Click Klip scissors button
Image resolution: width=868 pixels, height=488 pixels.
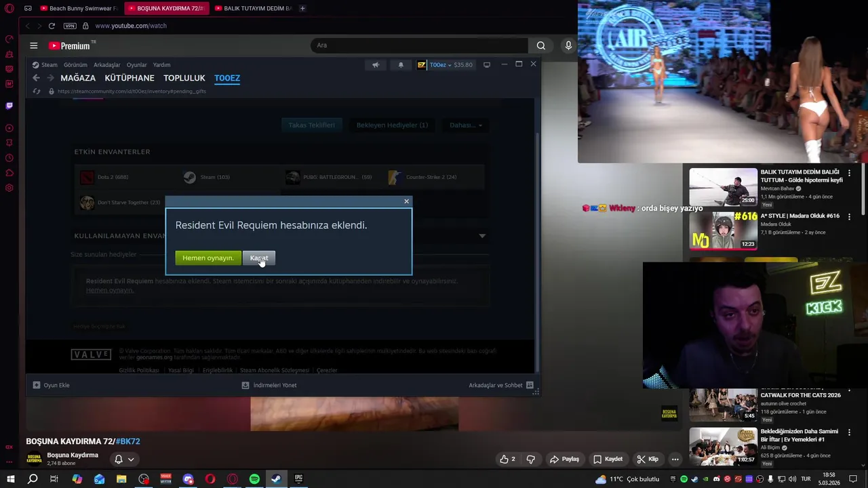pos(647,459)
